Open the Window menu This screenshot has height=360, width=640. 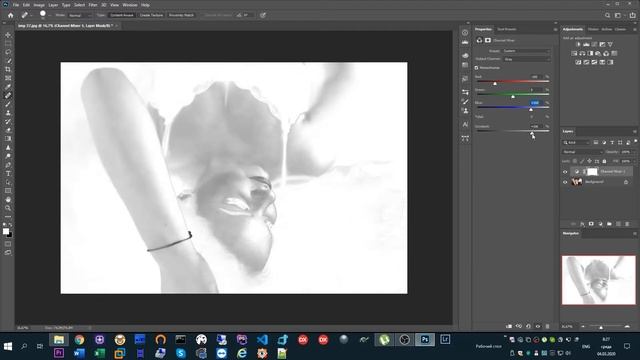pos(130,5)
